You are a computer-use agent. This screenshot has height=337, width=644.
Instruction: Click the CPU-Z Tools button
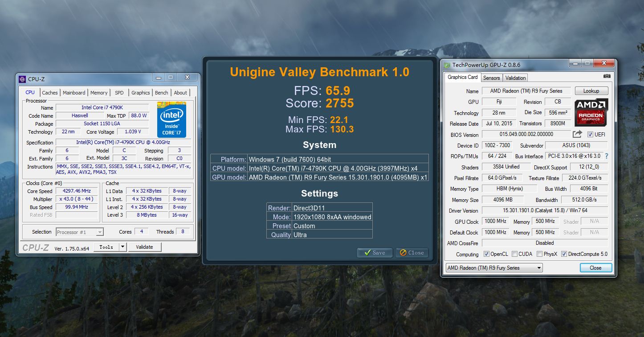[106, 247]
